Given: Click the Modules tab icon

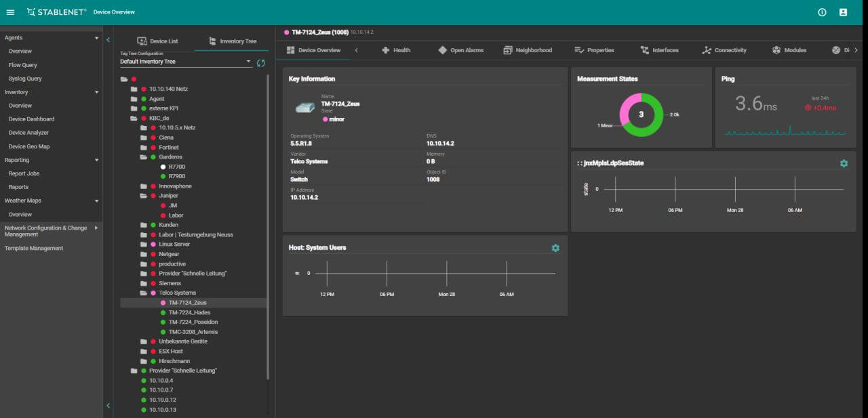Looking at the screenshot, I should pos(776,50).
